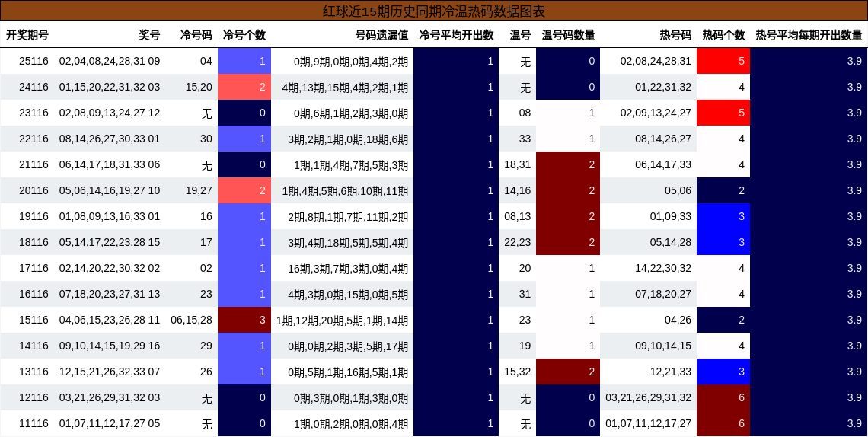The height and width of the screenshot is (437, 868).
Task: Click omission values 16期,3期,7期,3期,0期,4期
Action: pyautogui.click(x=348, y=268)
